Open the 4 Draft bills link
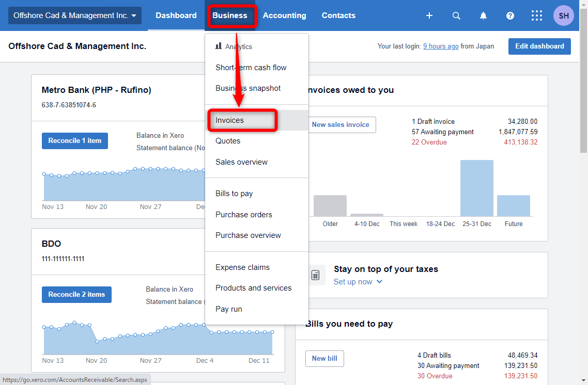The height and width of the screenshot is (385, 588). (x=434, y=355)
